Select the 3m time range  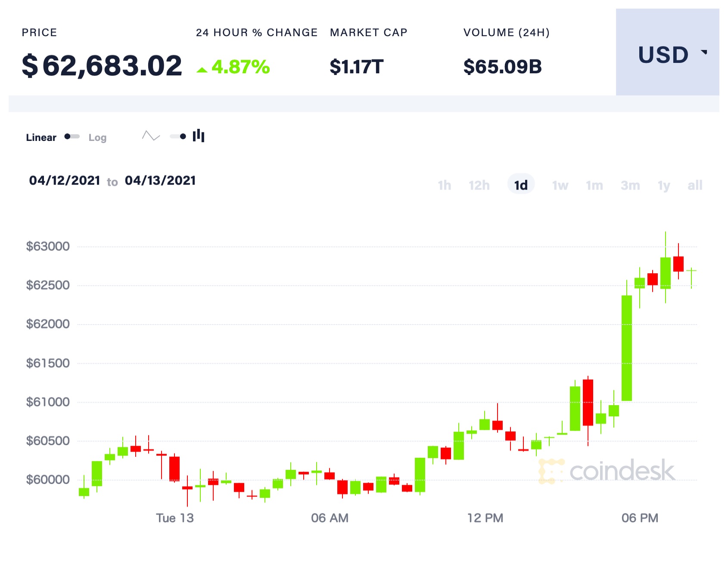630,185
